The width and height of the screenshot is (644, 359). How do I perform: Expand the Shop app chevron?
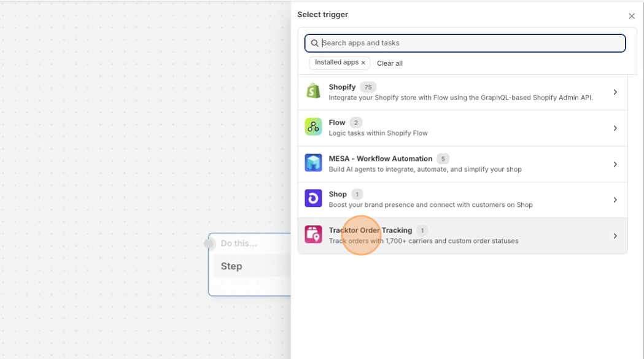(x=615, y=200)
